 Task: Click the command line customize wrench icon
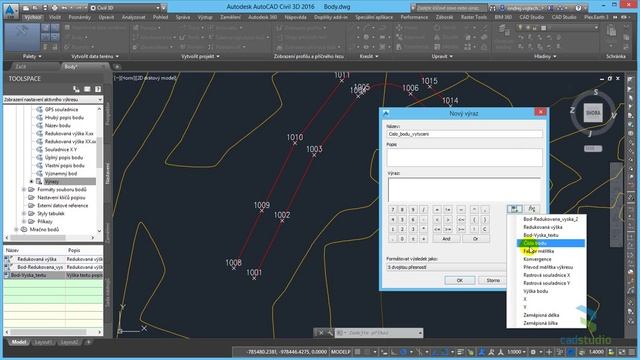(330, 333)
